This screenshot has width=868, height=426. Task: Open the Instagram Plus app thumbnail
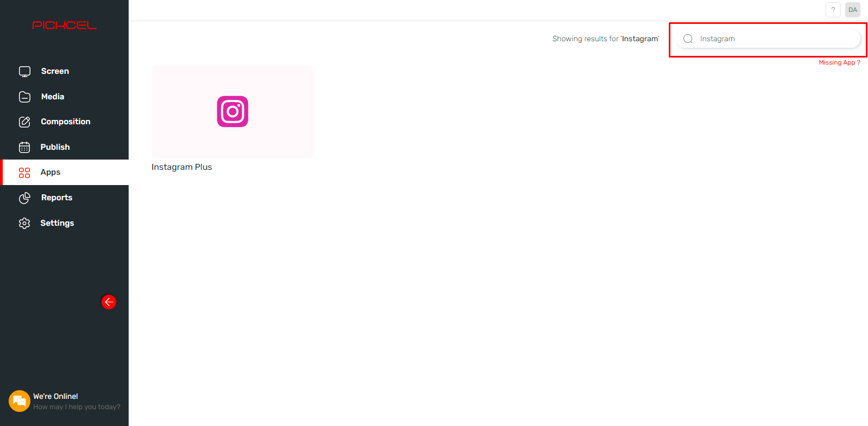pyautogui.click(x=232, y=111)
